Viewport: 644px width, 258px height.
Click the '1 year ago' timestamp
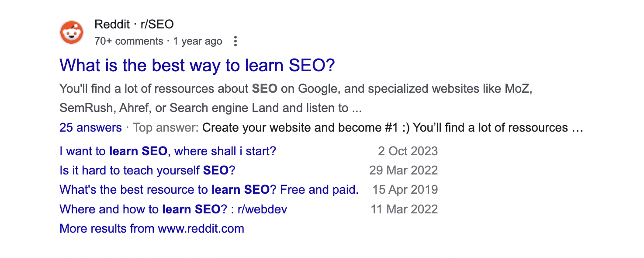[197, 41]
